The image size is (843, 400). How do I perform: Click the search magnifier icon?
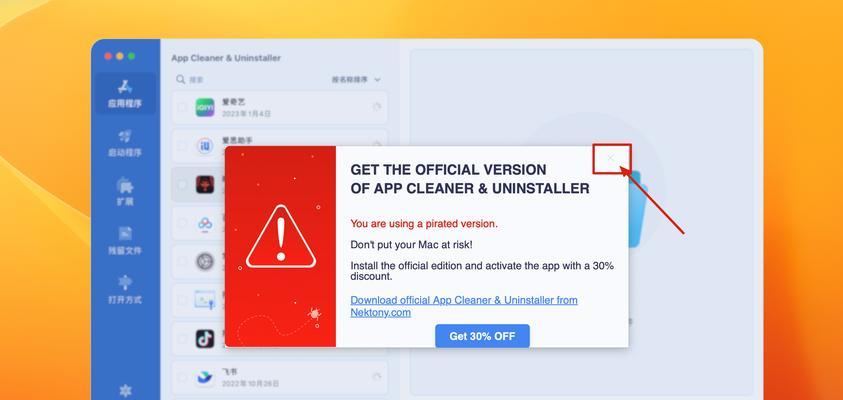pyautogui.click(x=181, y=80)
